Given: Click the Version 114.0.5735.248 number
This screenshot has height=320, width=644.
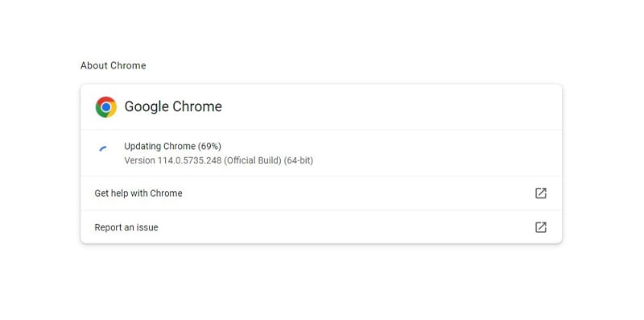Looking at the screenshot, I should (x=189, y=160).
